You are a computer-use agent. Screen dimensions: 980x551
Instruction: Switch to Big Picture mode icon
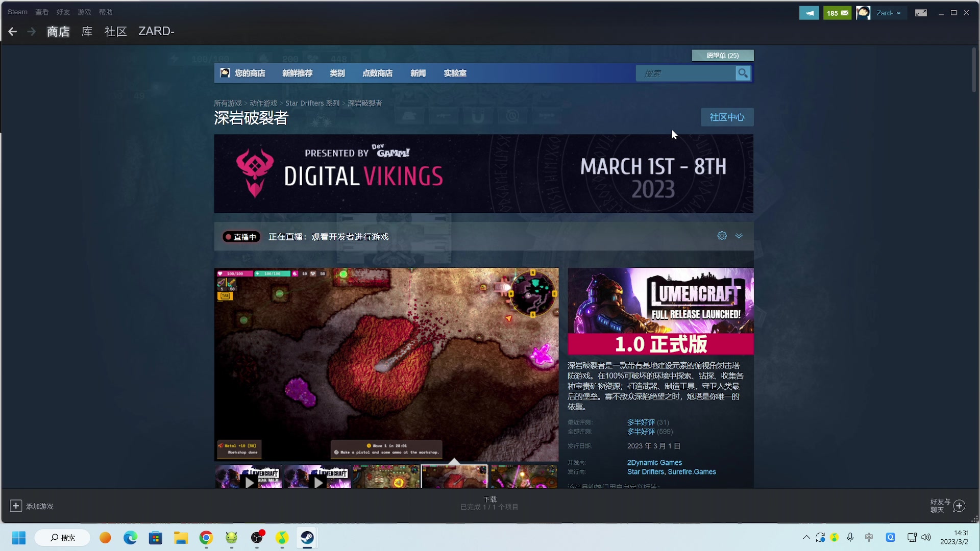[x=921, y=13]
